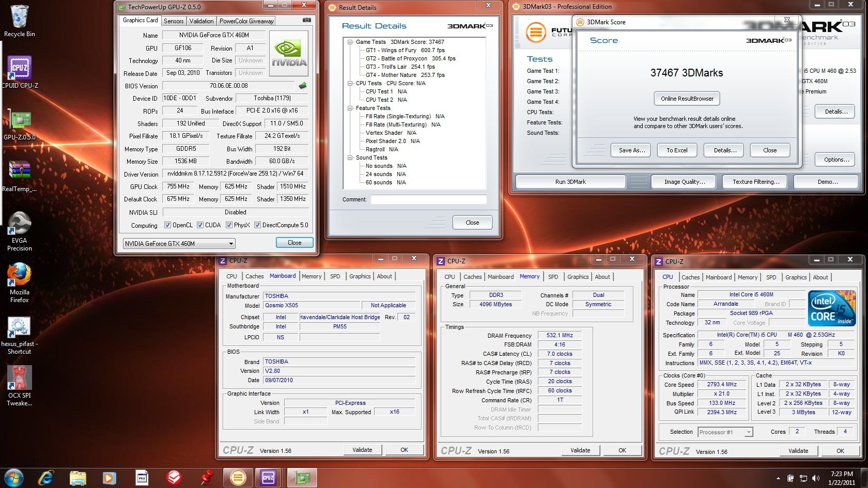Image resolution: width=868 pixels, height=488 pixels.
Task: Click the GPU-Z screenshot camera icon
Action: 307,20
